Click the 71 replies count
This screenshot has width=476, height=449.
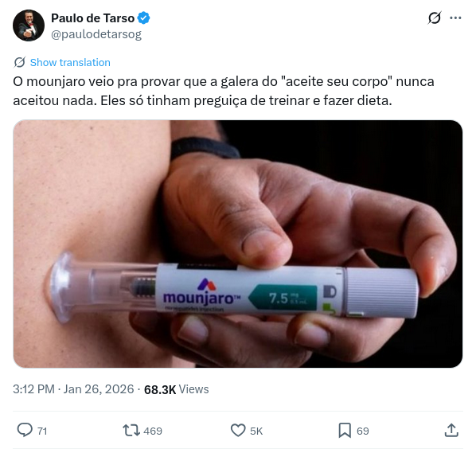click(x=42, y=431)
